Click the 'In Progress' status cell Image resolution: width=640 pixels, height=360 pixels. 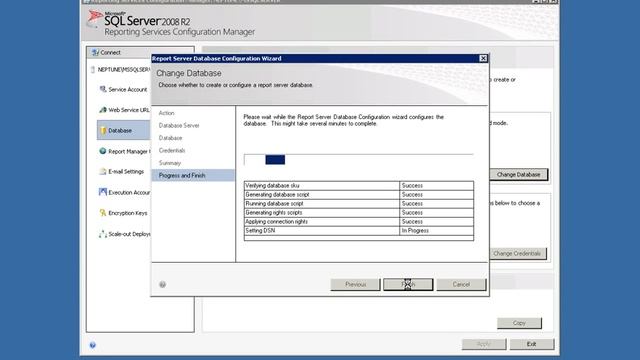click(436, 231)
